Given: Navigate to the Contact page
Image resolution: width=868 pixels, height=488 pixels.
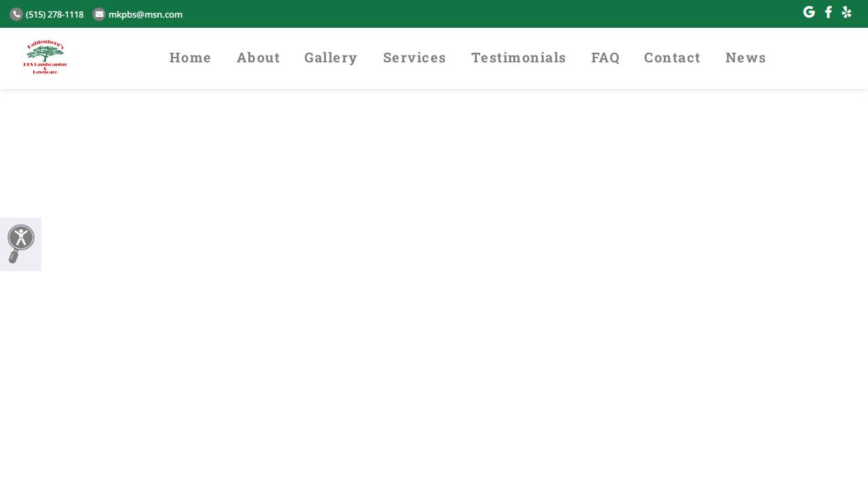Looking at the screenshot, I should pyautogui.click(x=672, y=58).
